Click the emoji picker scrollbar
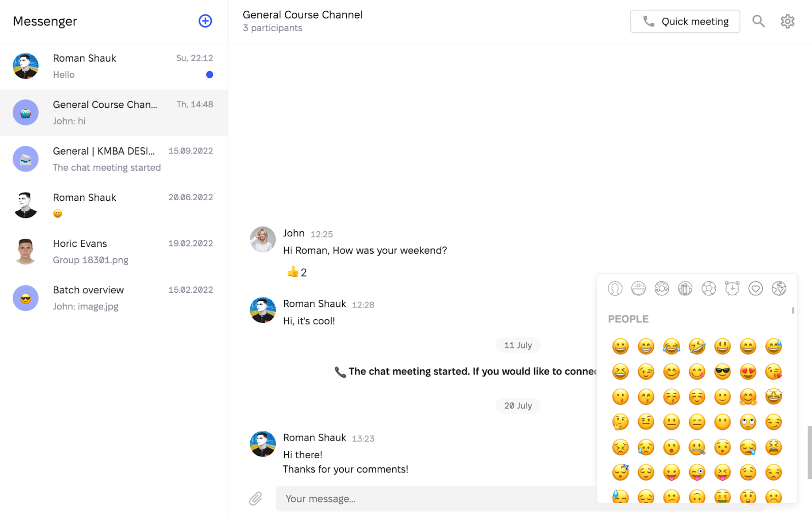This screenshot has width=812, height=516. pyautogui.click(x=793, y=310)
